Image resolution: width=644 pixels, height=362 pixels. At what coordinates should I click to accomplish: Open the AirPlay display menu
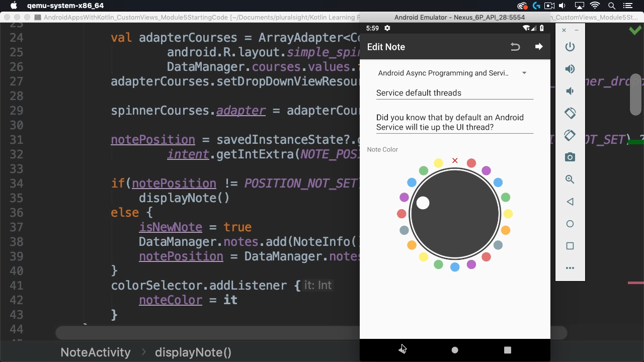click(x=579, y=6)
